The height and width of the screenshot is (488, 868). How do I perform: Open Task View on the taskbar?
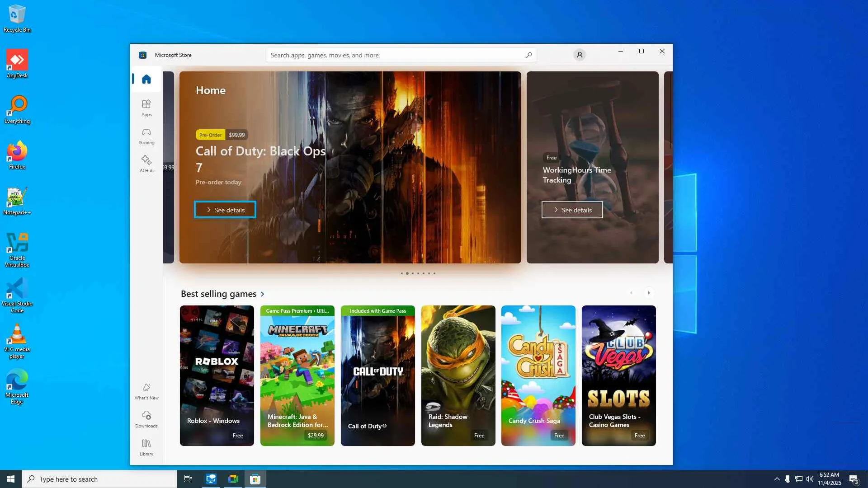(x=188, y=479)
